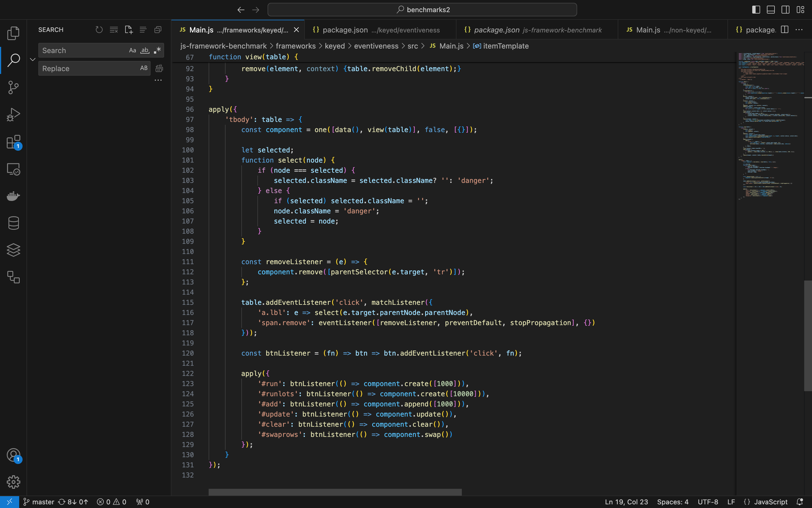Clear search results
The image size is (812, 508).
114,30
